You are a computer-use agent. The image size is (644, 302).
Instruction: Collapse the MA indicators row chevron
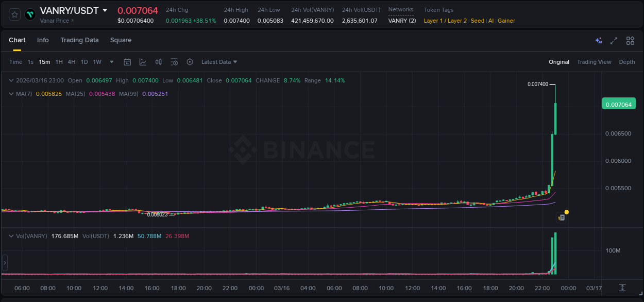(x=10, y=94)
